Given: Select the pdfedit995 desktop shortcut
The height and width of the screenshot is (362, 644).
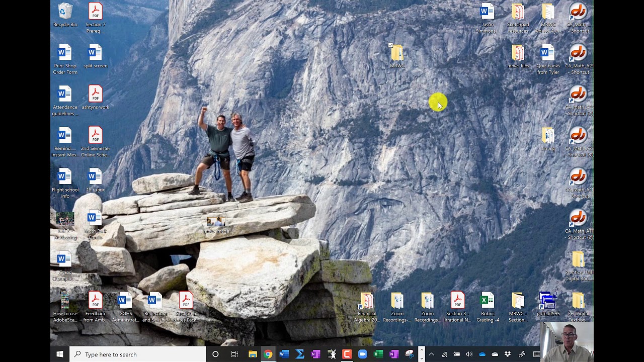Looking at the screenshot, I should coord(548,304).
